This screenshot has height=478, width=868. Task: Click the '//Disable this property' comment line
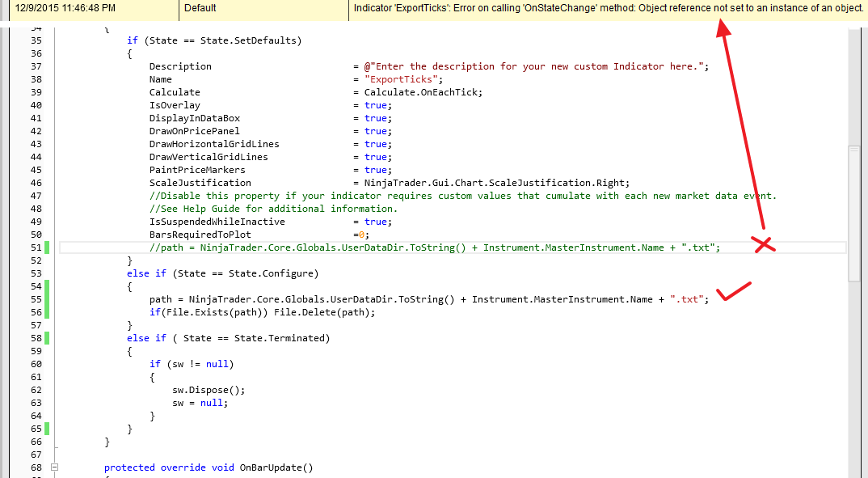pyautogui.click(x=463, y=196)
